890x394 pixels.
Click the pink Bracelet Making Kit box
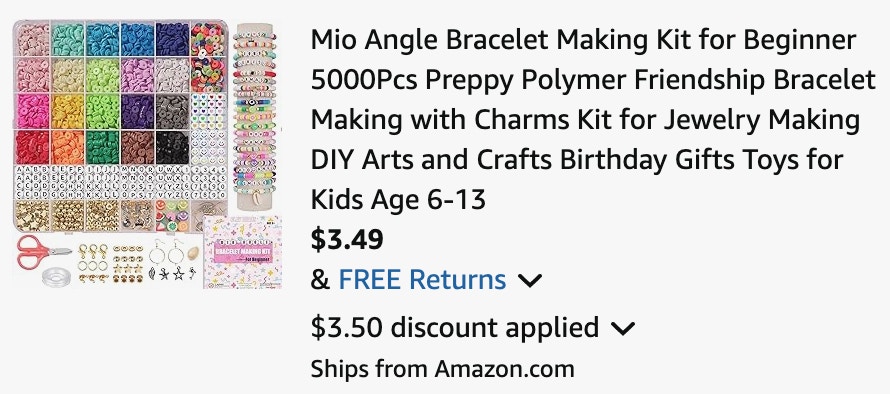tap(242, 252)
